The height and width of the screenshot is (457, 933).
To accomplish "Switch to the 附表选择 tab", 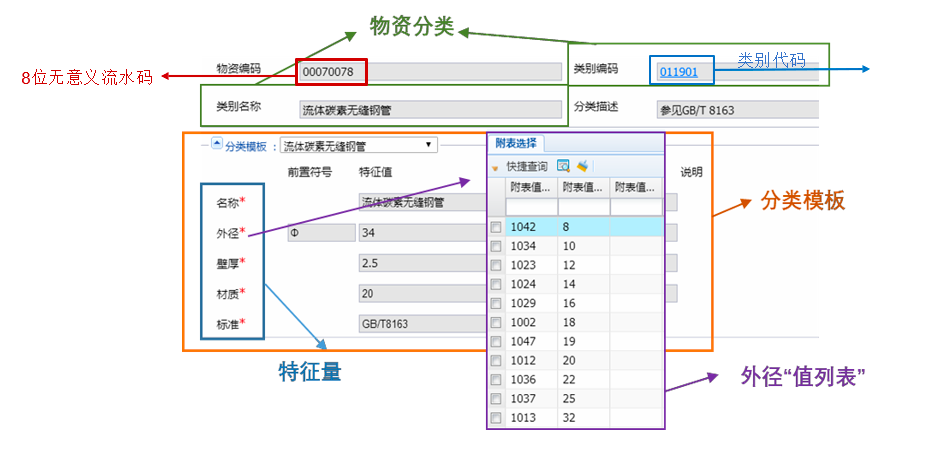I will [x=516, y=143].
